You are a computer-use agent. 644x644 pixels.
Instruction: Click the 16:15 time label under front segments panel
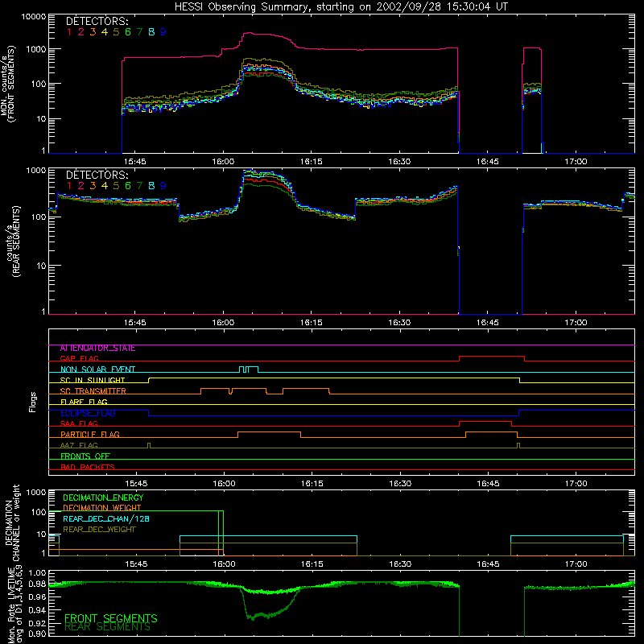(311, 162)
